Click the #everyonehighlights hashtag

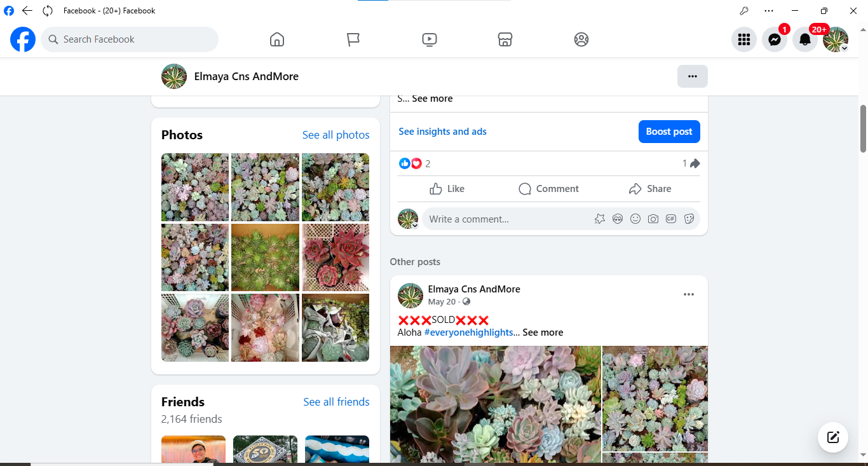[468, 332]
